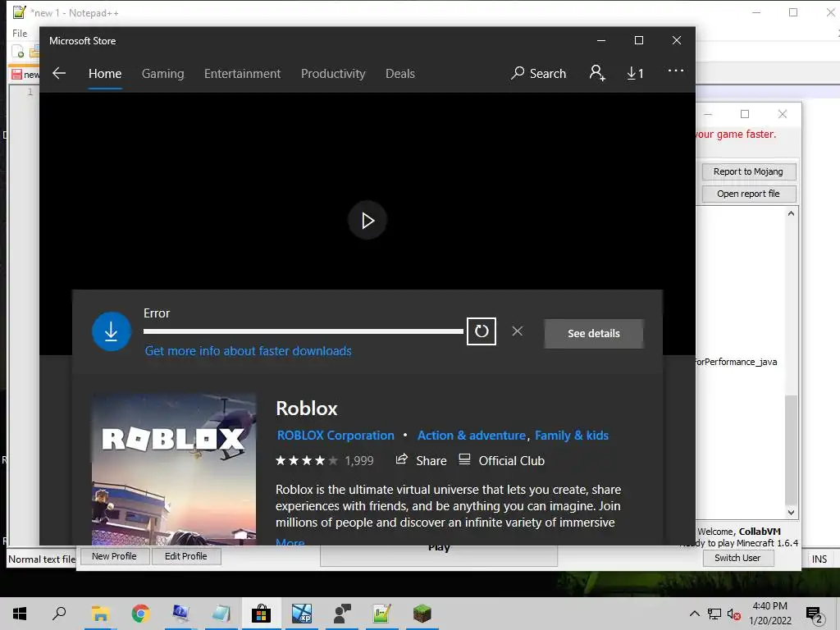Click Edit Profile in Minecraft launcher
Image resolution: width=840 pixels, height=630 pixels.
[x=186, y=556]
